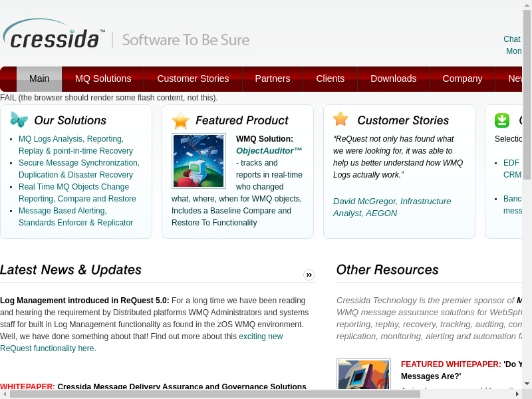Follow the Secure Message Synchronization link

pyautogui.click(x=78, y=163)
